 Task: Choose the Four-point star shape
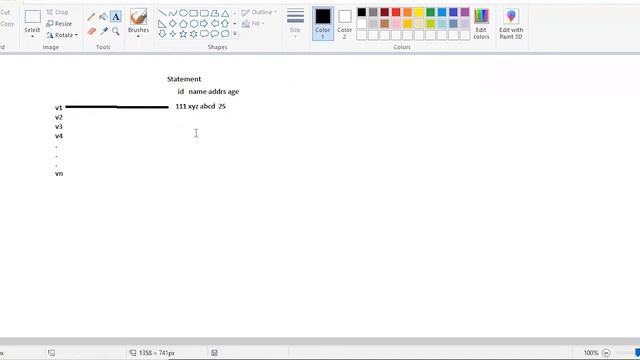tap(173, 34)
